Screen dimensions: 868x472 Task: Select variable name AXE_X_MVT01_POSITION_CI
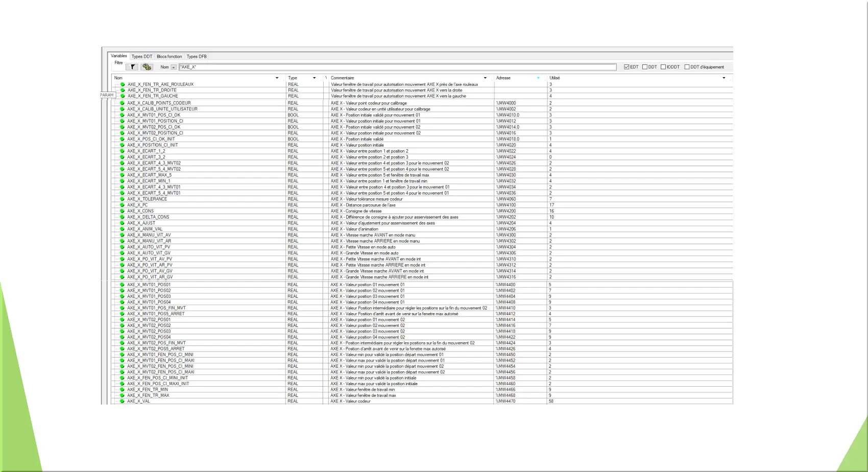click(x=155, y=121)
